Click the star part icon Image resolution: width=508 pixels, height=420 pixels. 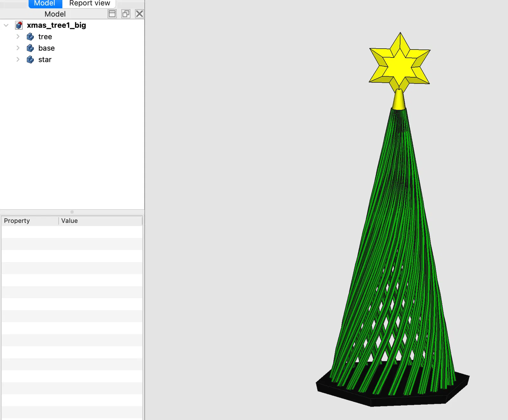[30, 59]
